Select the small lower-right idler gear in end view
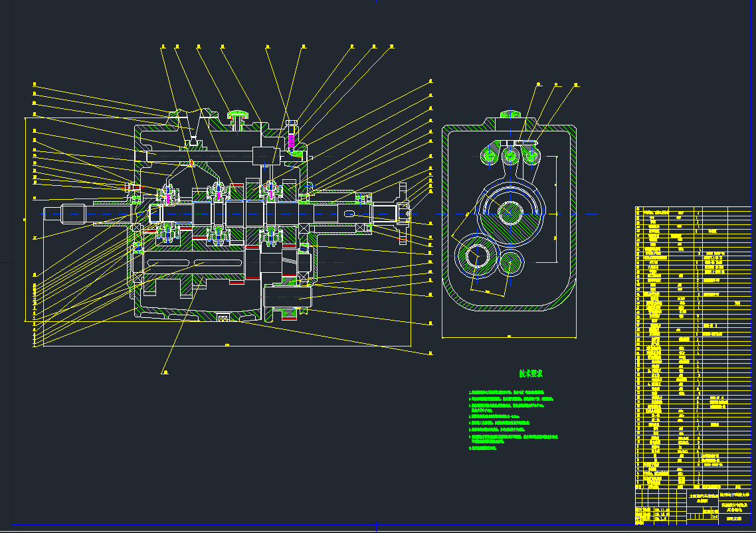Image resolution: width=756 pixels, height=533 pixels. [x=510, y=264]
